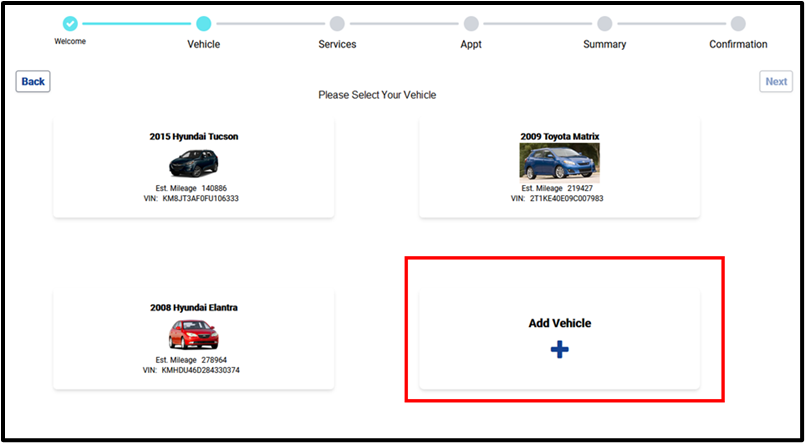Click the 2015 Hyundai Tucson car image
Image resolution: width=805 pixels, height=443 pixels.
tap(193, 162)
